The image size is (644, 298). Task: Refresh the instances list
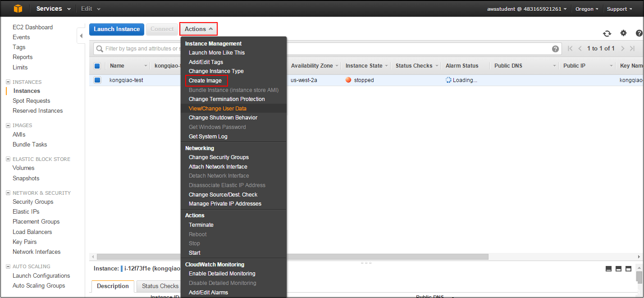pos(607,33)
